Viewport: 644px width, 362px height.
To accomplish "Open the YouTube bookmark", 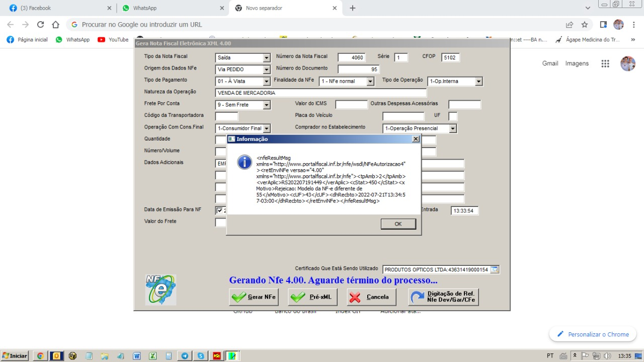I will pos(113,39).
